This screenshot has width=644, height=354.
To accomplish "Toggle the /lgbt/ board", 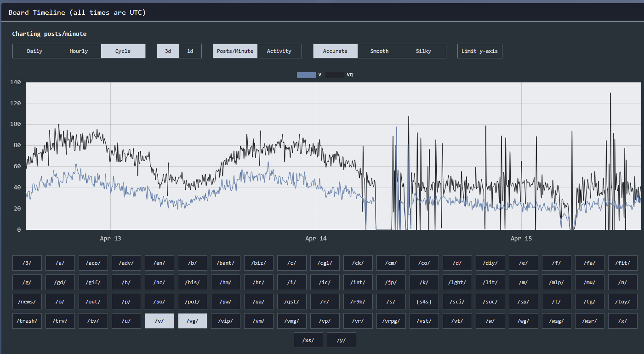I will point(457,282).
